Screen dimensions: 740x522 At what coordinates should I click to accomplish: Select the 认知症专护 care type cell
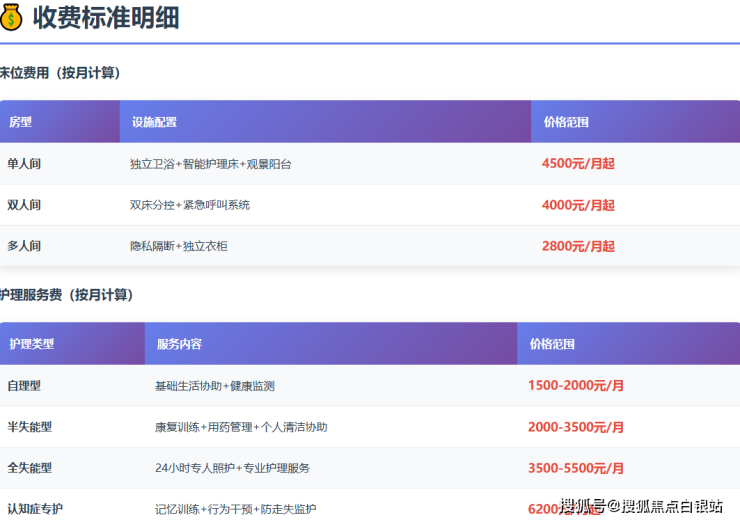point(35,509)
